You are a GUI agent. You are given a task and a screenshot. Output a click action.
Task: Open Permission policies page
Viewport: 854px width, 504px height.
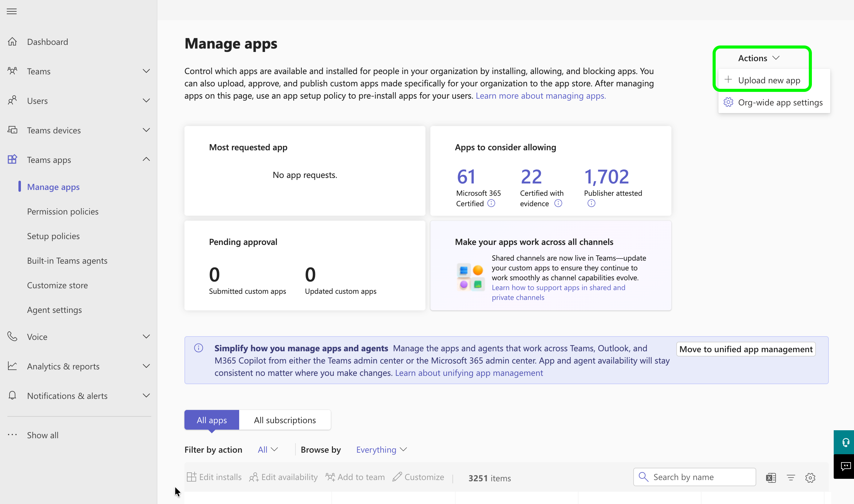63,211
